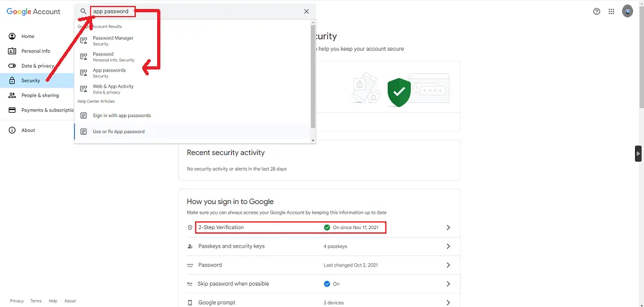Click the Passkeys and security keys icon
This screenshot has height=307, width=644.
(190, 247)
